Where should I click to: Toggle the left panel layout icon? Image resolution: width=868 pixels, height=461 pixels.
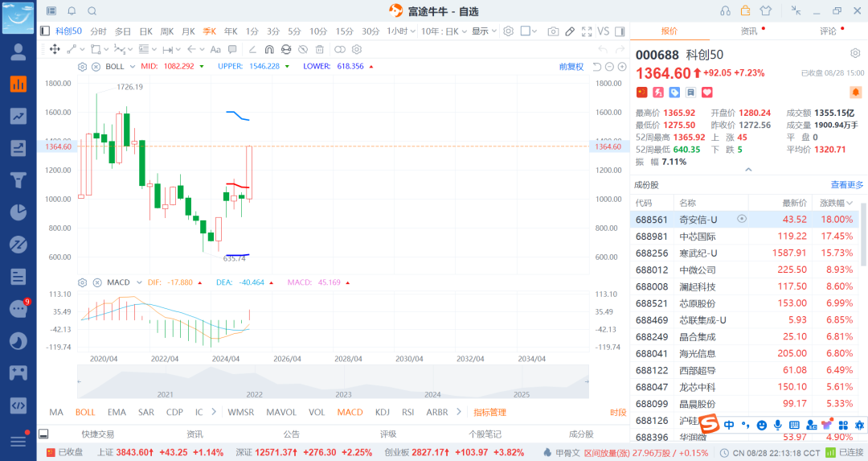click(45, 31)
